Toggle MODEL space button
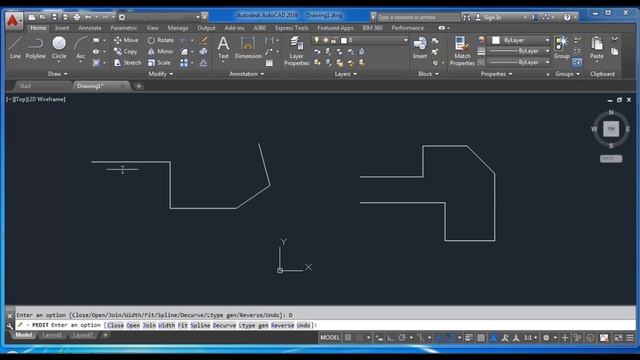This screenshot has width=640, height=360. [x=330, y=338]
